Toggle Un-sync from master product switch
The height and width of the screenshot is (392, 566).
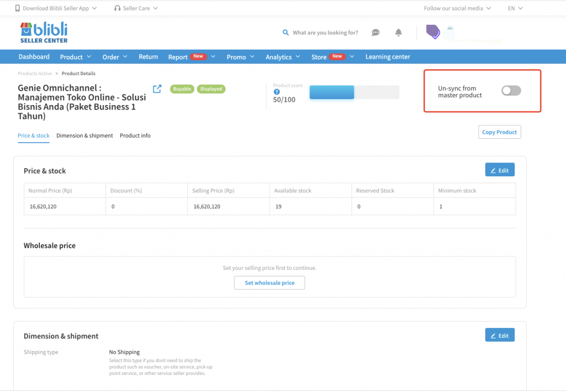pos(511,91)
